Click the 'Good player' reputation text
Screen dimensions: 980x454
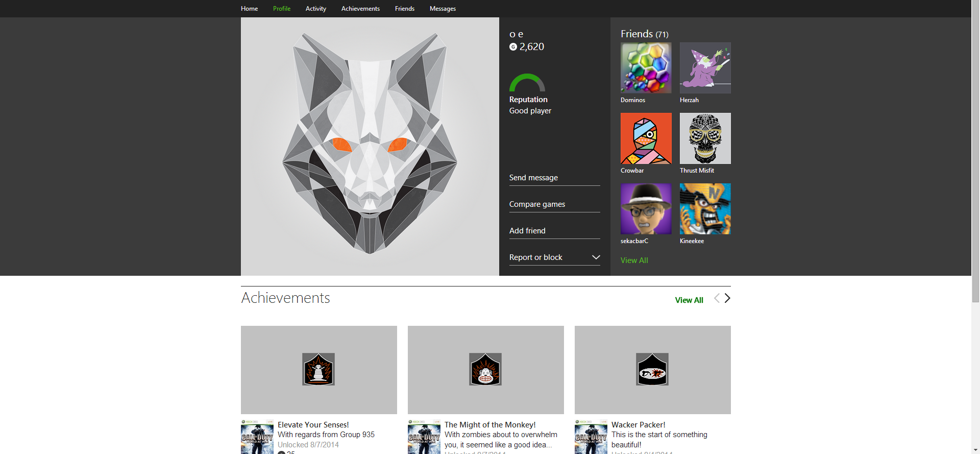click(530, 111)
